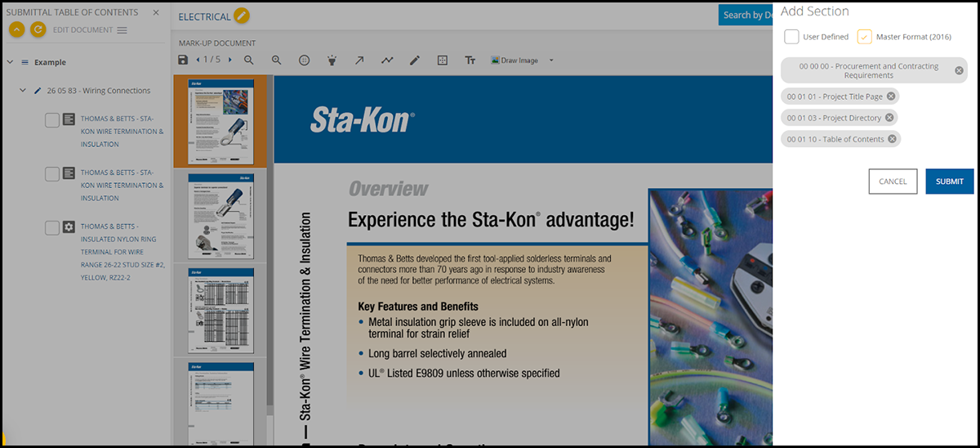The height and width of the screenshot is (448, 980).
Task: Click the Example root label
Action: coord(50,62)
